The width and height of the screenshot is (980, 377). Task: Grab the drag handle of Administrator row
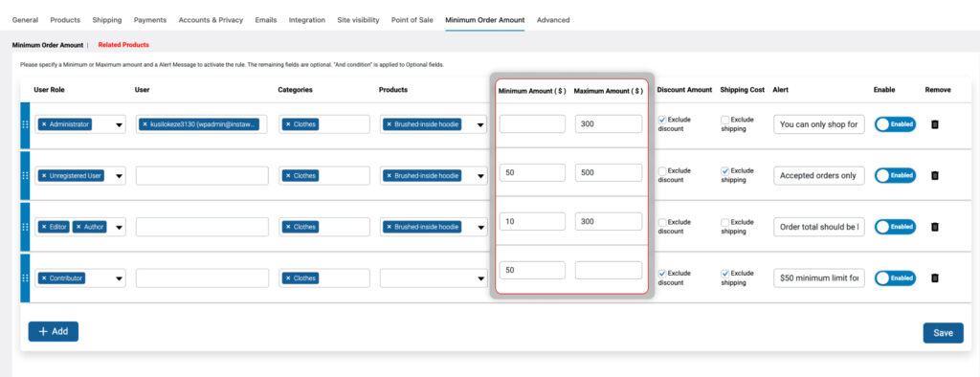coord(25,124)
